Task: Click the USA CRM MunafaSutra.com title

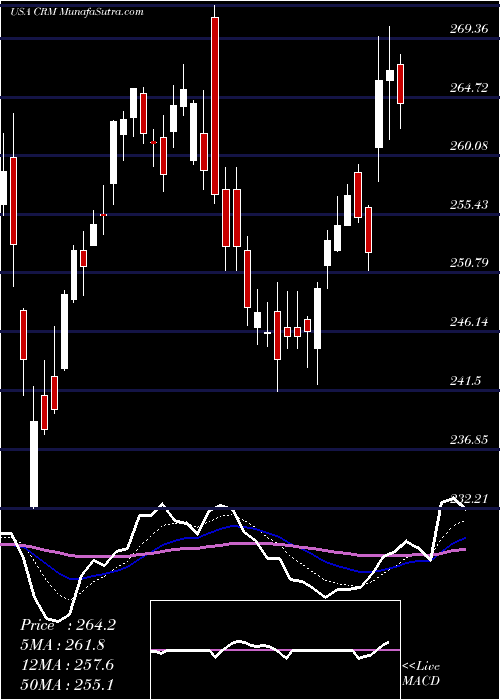Action: click(77, 12)
